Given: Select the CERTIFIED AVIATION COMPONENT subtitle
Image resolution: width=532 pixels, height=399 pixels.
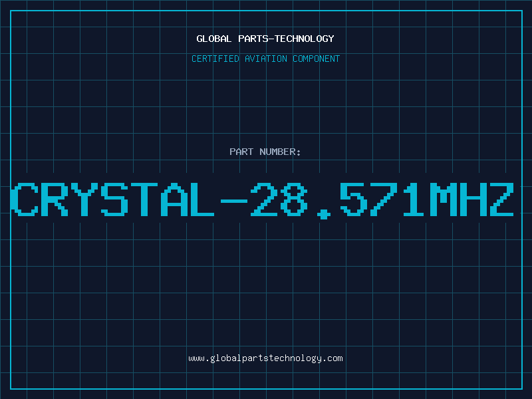Looking at the screenshot, I should click(x=265, y=59).
